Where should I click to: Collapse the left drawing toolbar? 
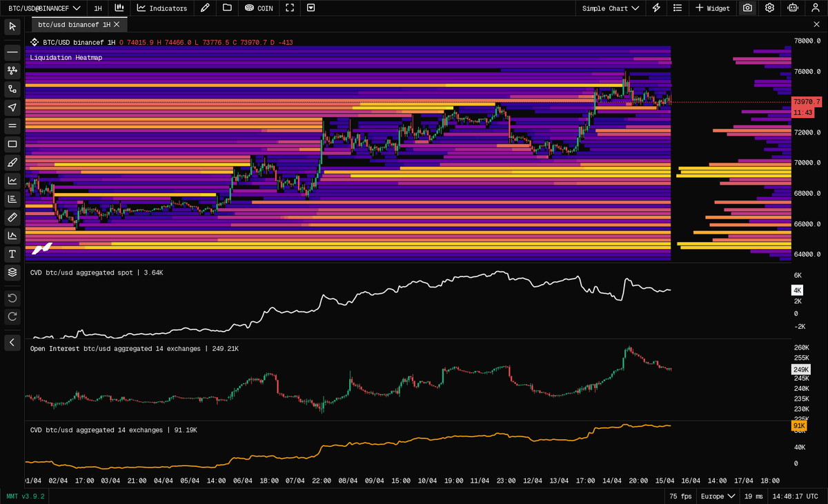(x=12, y=342)
